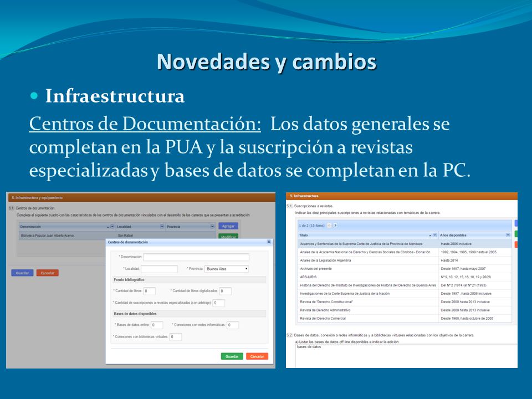The height and width of the screenshot is (399, 532).
Task: Go to next page of subscriptions table
Action: [335, 226]
